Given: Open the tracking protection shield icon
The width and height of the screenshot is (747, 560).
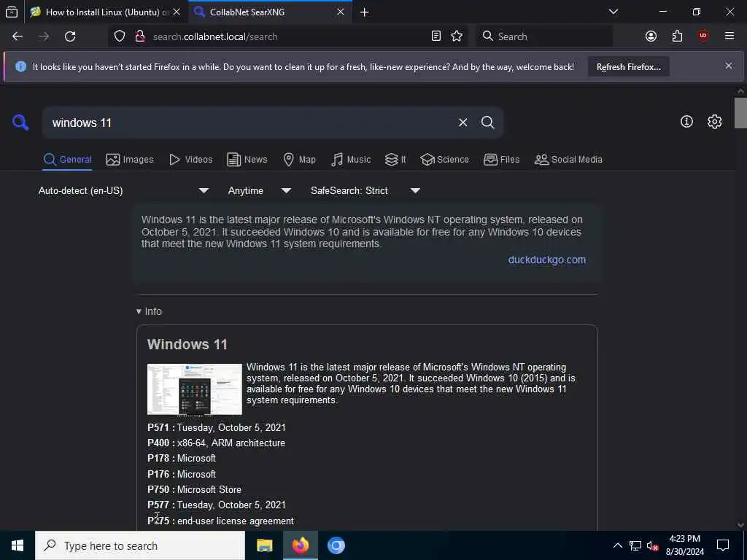Looking at the screenshot, I should pos(120,36).
